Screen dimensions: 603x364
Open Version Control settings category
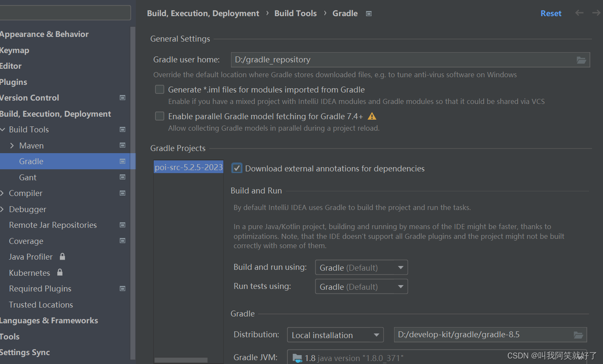29,98
